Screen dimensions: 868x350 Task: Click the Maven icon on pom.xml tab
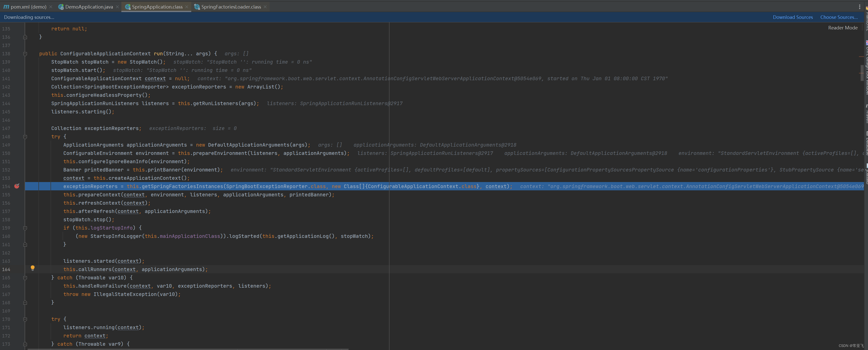[7, 7]
